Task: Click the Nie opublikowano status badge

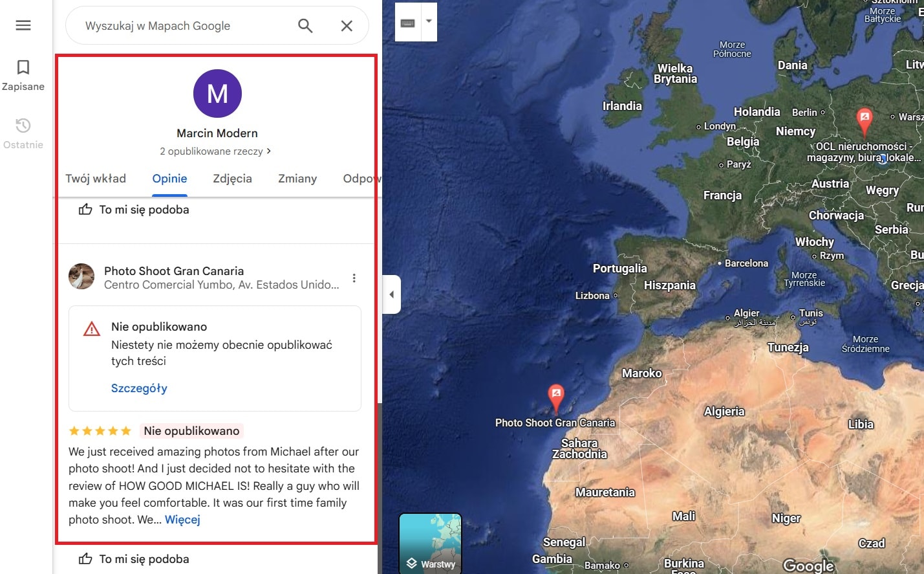Action: click(191, 431)
